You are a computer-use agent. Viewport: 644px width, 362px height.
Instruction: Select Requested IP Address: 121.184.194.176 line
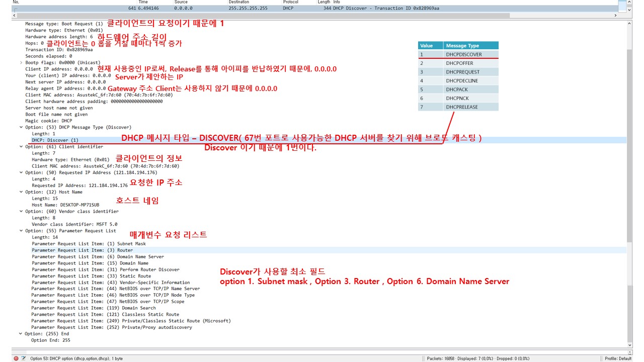pyautogui.click(x=80, y=186)
